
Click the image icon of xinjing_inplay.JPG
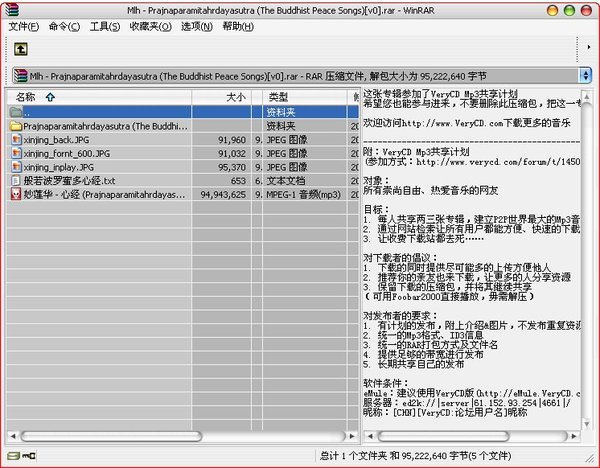pyautogui.click(x=16, y=167)
